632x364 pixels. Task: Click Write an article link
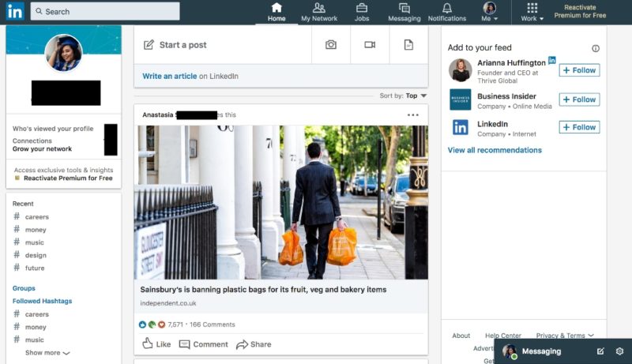(x=169, y=76)
